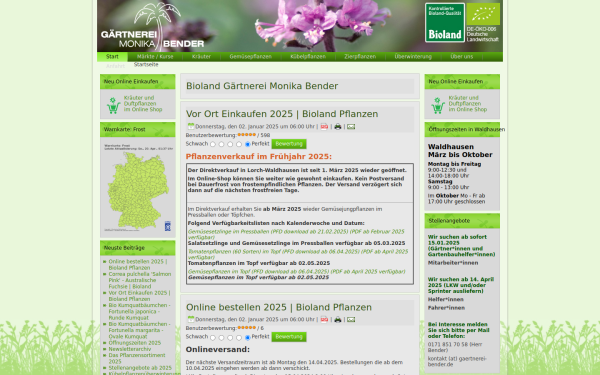Select third rating radio for Online bestellen

[230, 338]
